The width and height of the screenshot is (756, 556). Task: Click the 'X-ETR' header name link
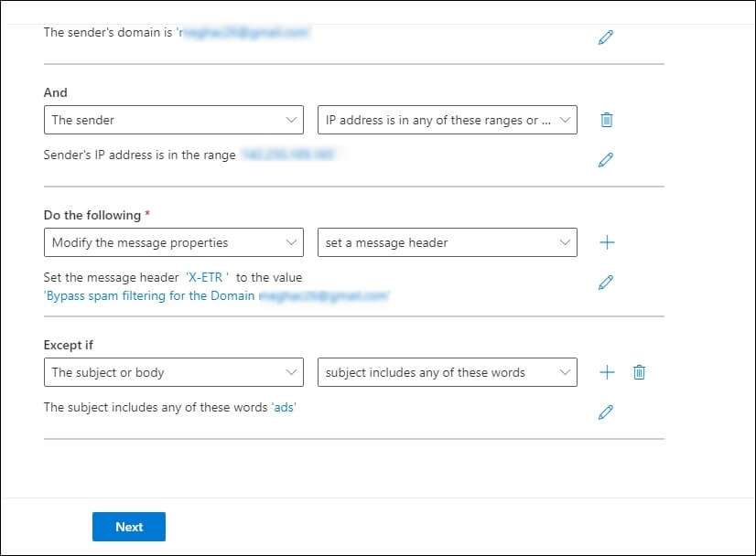208,277
